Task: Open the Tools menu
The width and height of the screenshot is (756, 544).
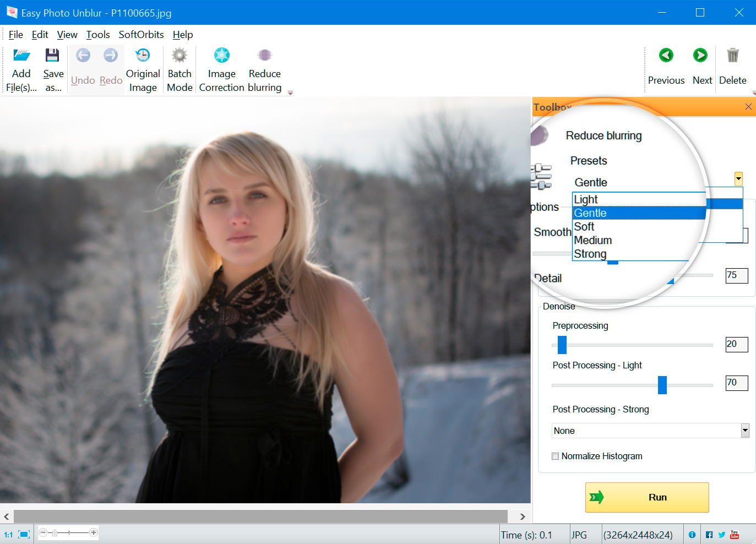Action: tap(97, 34)
